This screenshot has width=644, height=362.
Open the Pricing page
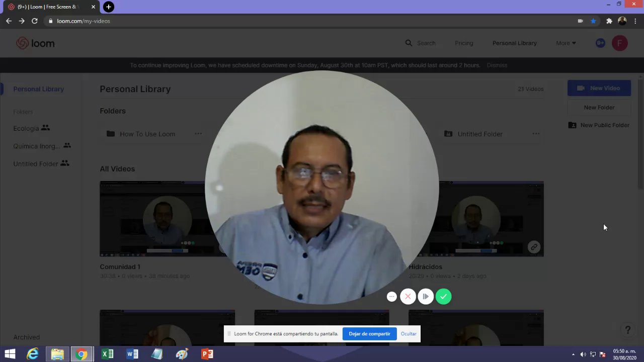pyautogui.click(x=464, y=43)
